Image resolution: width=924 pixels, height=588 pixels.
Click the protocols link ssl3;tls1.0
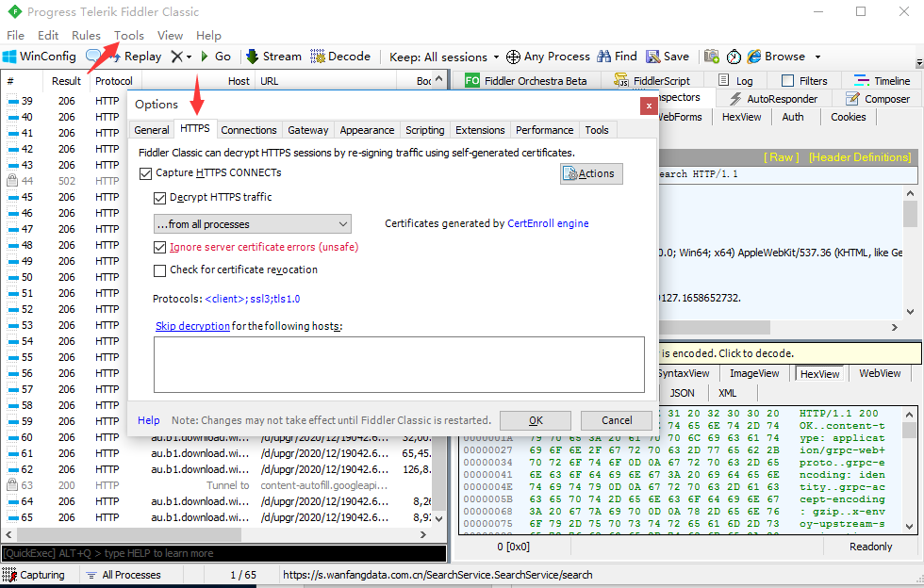click(x=274, y=299)
